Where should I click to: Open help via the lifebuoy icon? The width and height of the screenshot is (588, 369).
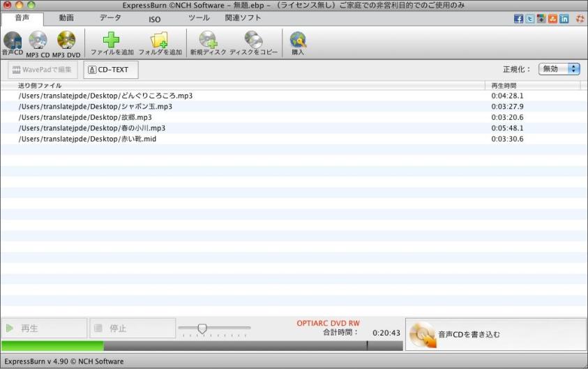pyautogui.click(x=580, y=19)
